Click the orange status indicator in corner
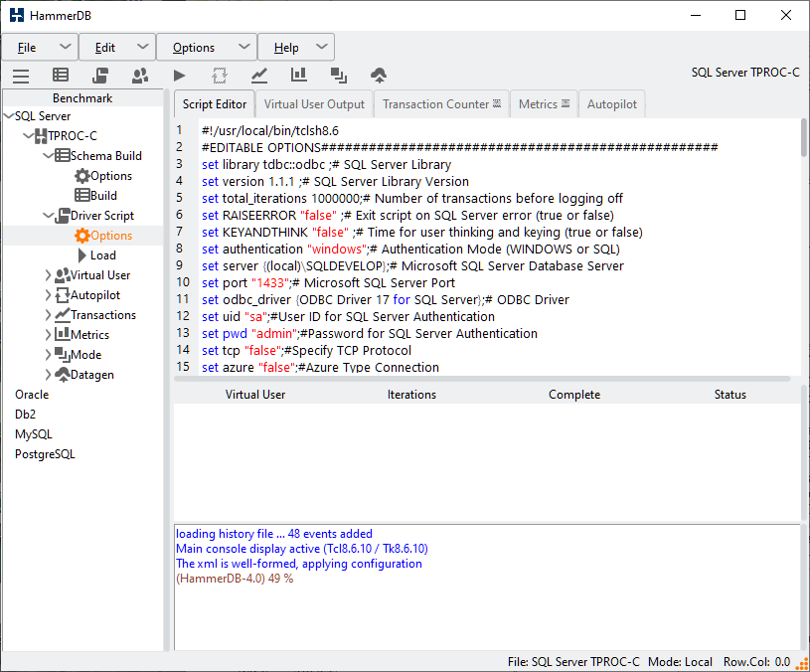810x672 pixels. click(x=802, y=664)
